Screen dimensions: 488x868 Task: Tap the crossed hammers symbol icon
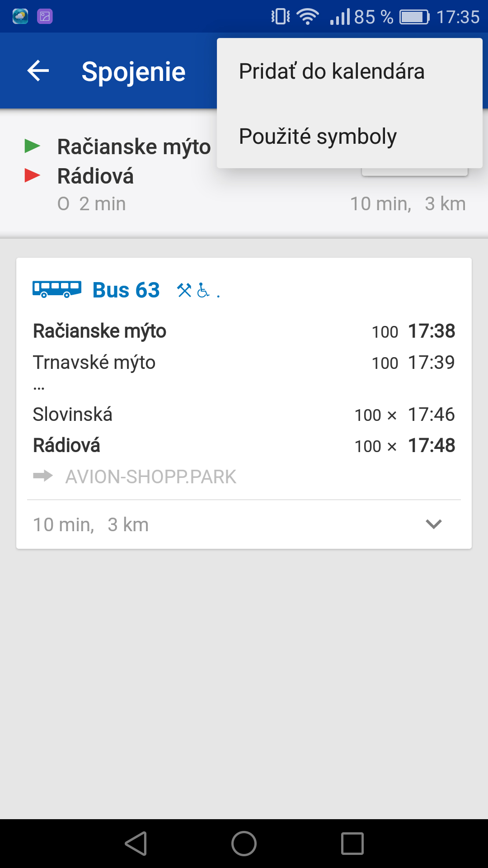pos(184,290)
